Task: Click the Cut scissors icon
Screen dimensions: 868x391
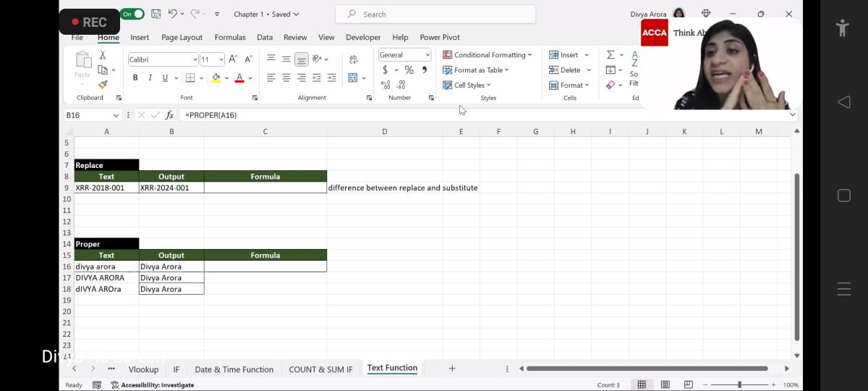Action: coord(103,55)
